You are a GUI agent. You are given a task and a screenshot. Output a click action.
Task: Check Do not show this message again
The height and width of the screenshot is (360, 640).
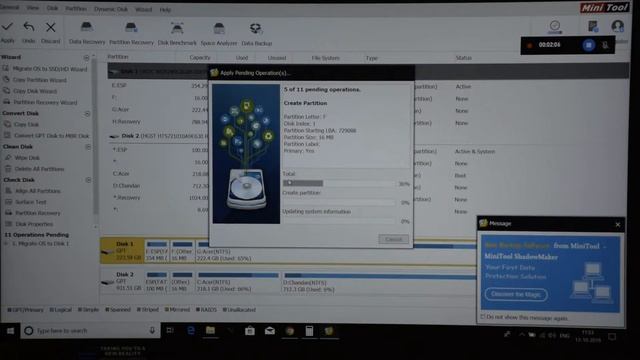pyautogui.click(x=483, y=317)
